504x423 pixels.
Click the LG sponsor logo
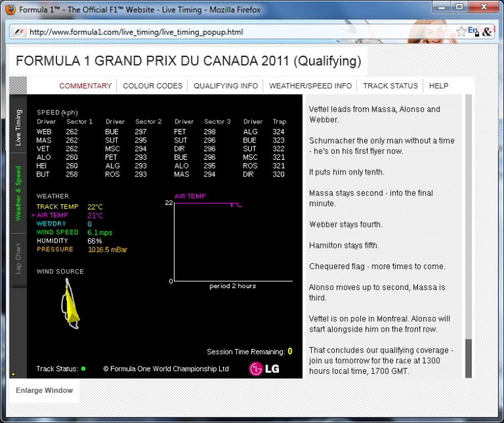tap(264, 369)
